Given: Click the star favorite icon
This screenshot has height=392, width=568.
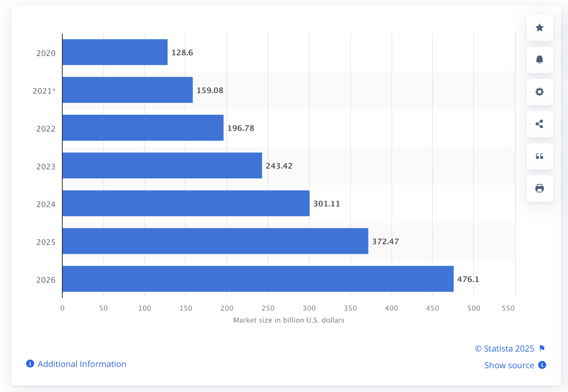Looking at the screenshot, I should 540,28.
